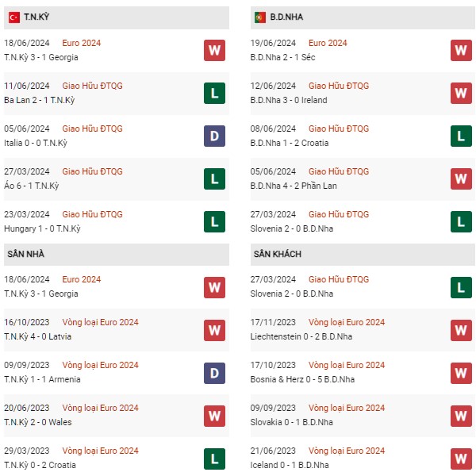This screenshot has height=476, width=476.
Task: Click the Iceland 0-1 B.D.Nha match row
Action: (363, 458)
